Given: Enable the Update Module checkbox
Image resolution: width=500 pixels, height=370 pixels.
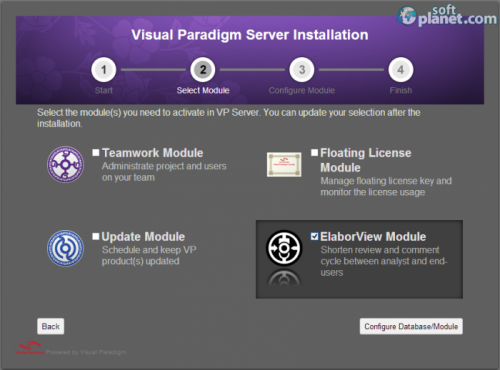Looking at the screenshot, I should (96, 236).
